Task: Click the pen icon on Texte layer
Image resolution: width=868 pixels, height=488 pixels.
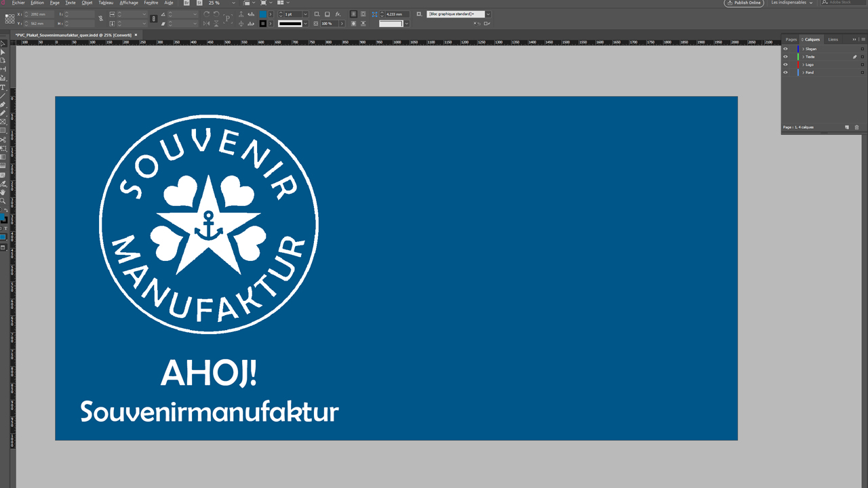Action: coord(854,57)
